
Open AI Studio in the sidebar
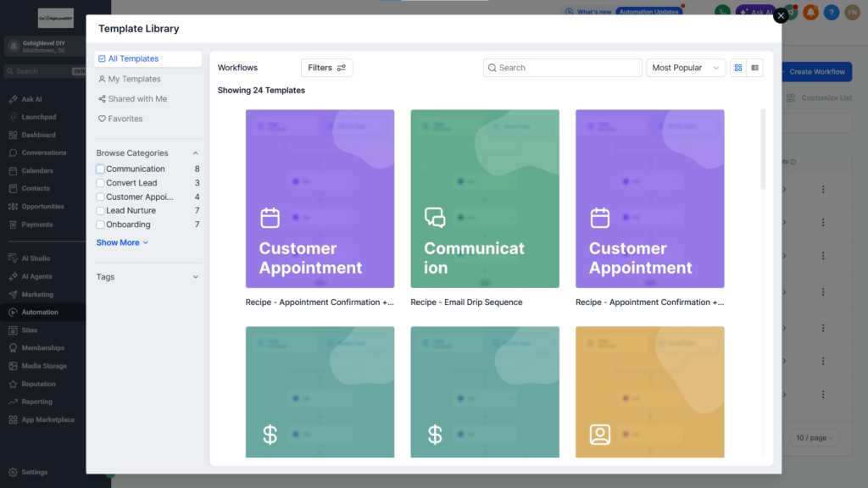pos(36,258)
